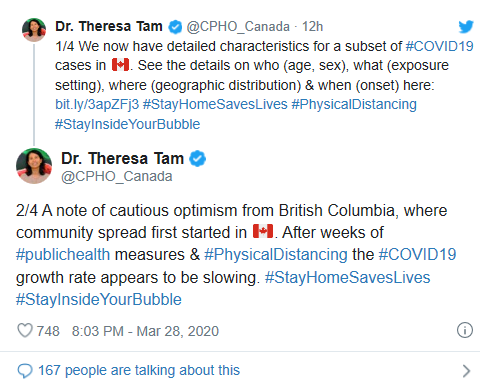Viewport: 480px width, 387px height.
Task: Click the 8:03 PM - Mar 28, 2020 timestamp
Action: click(x=145, y=331)
